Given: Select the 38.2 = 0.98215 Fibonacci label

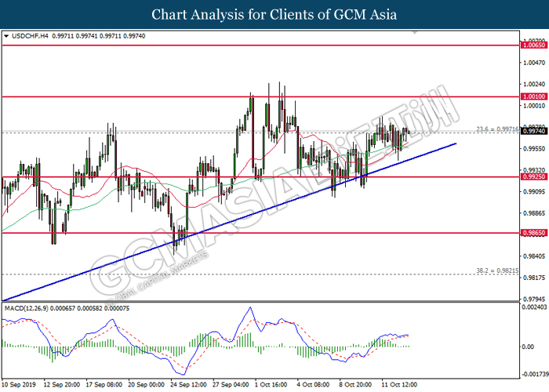Looking at the screenshot, I should coord(496,270).
